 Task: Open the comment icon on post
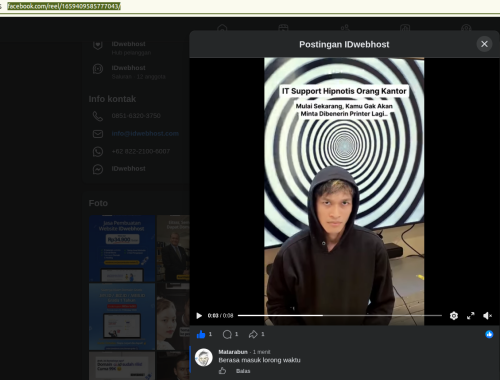[x=227, y=334]
